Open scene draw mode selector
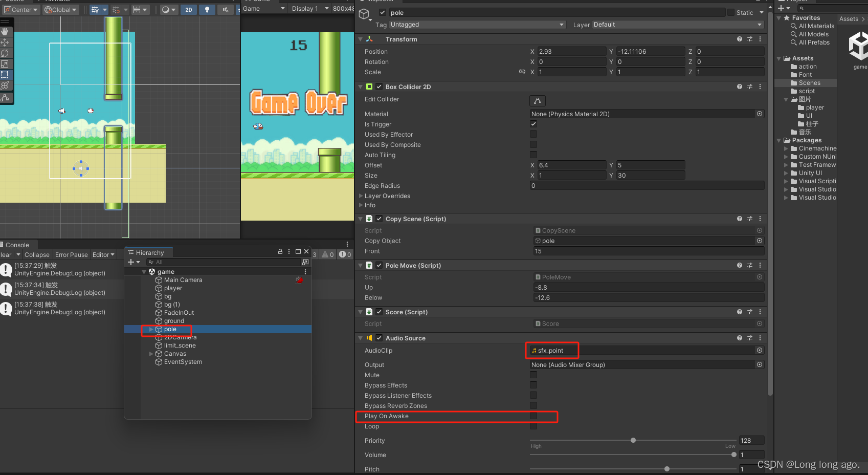Screen dimensions: 868x475 pos(168,10)
